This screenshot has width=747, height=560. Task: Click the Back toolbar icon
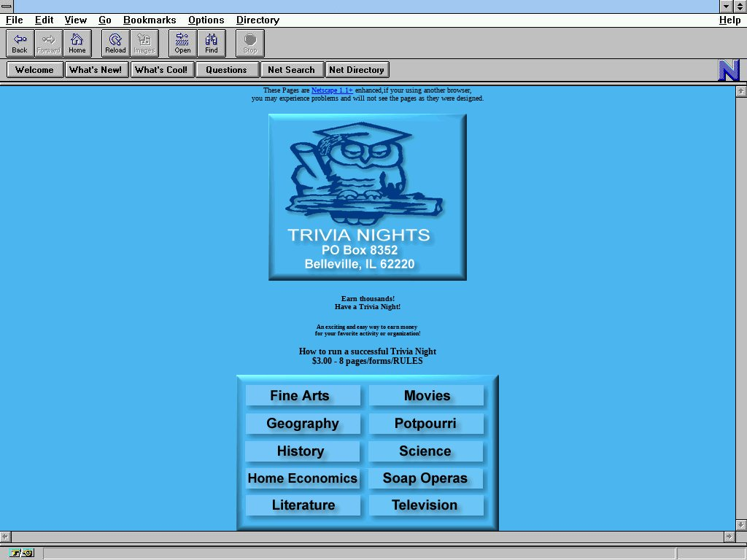click(20, 43)
